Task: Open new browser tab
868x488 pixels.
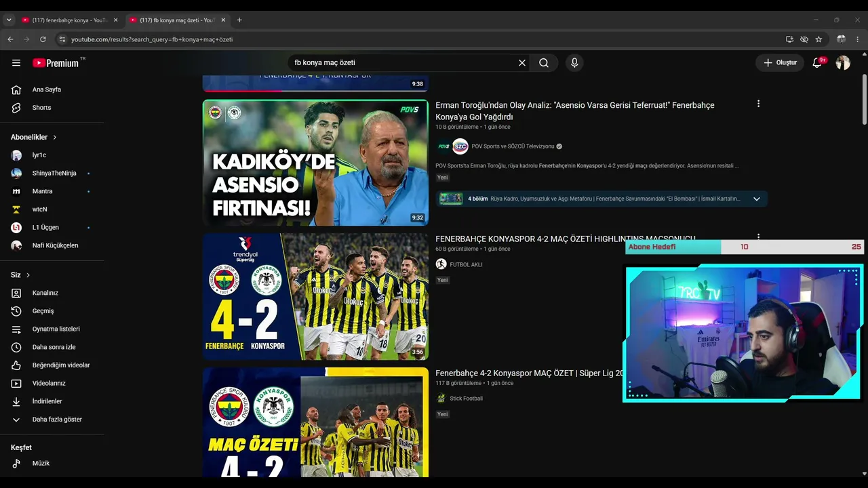Action: click(239, 20)
